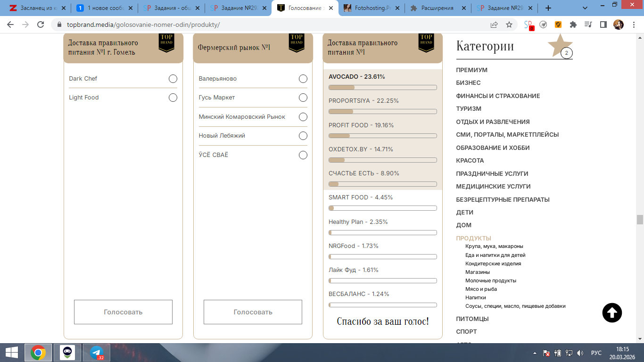This screenshot has height=362, width=644.
Task: Switch to the Расширения tab
Action: coord(438,8)
